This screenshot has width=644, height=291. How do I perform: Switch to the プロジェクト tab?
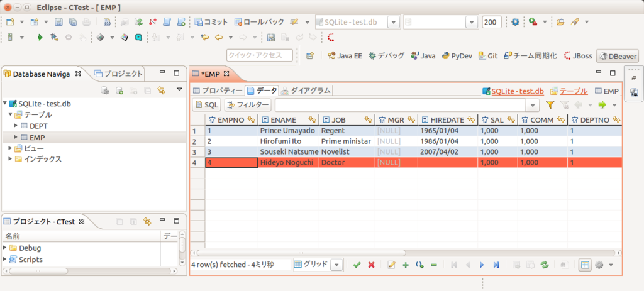click(x=118, y=74)
